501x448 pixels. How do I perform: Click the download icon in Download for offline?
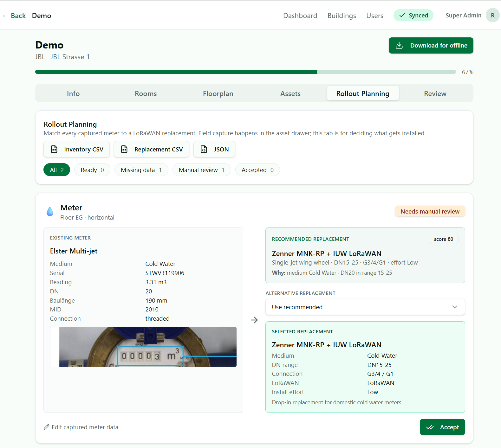399,45
